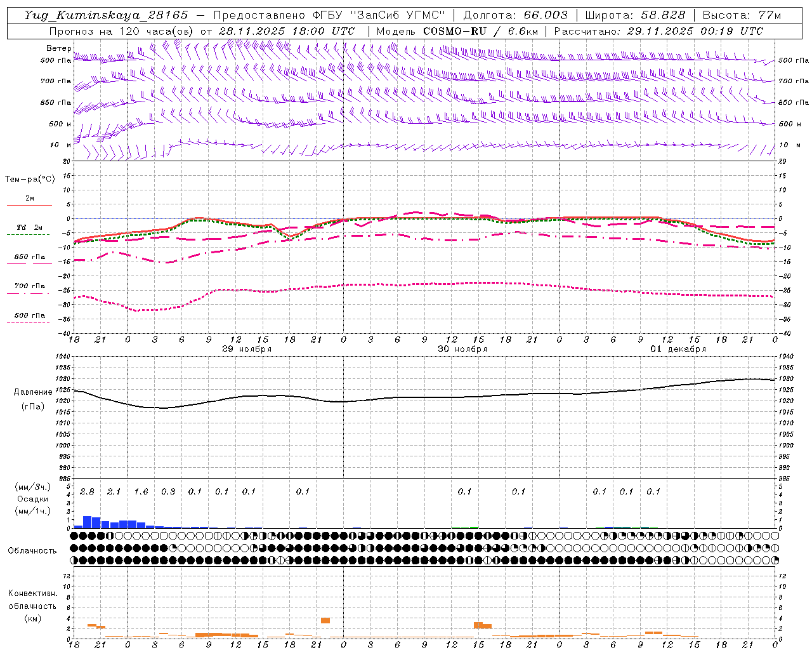Screen dimensions: 812x650
Task: Click the (мм/3ч.) precipitation unit label
Action: tap(33, 487)
